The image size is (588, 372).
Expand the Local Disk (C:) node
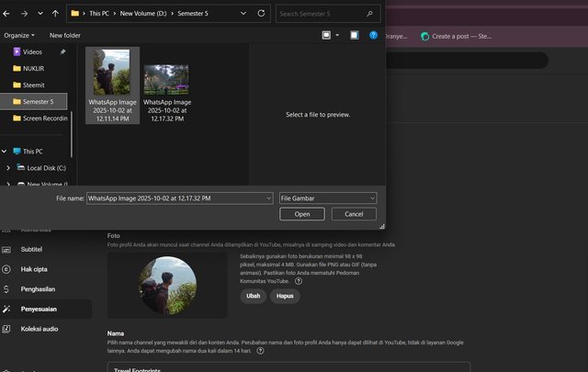click(x=8, y=168)
